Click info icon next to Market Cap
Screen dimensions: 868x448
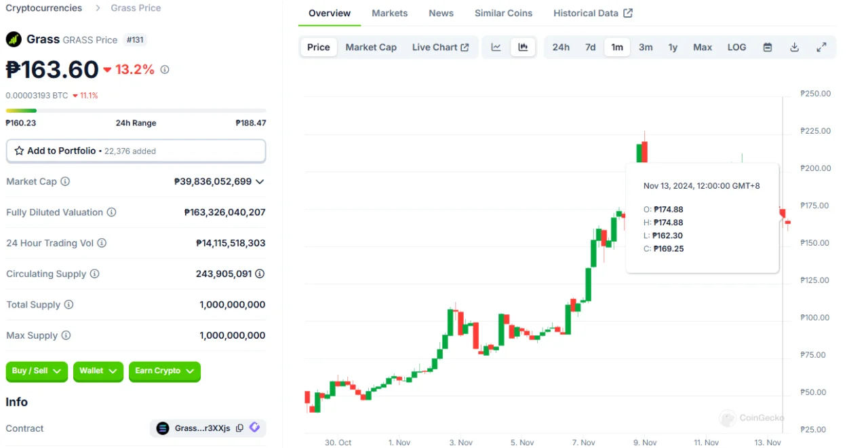65,181
